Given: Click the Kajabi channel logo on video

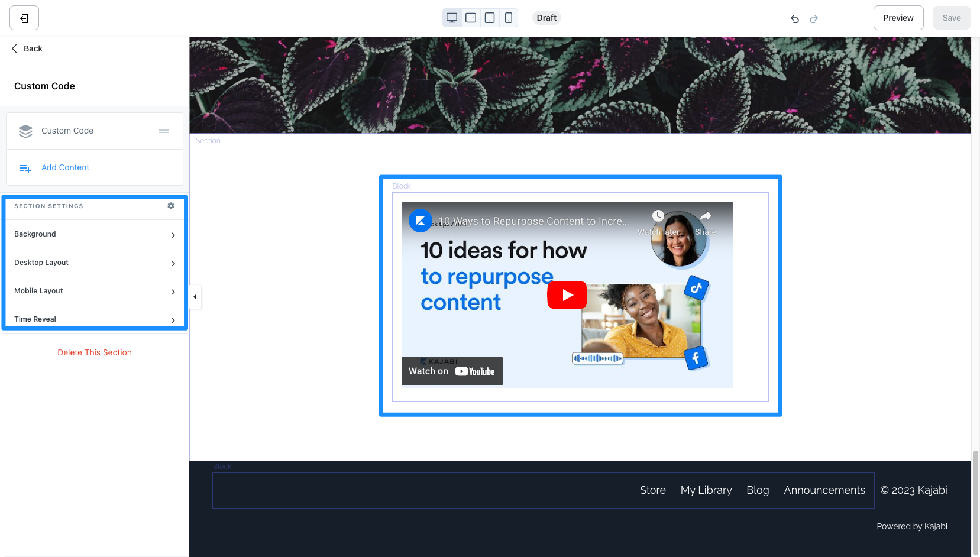Looking at the screenshot, I should 421,221.
